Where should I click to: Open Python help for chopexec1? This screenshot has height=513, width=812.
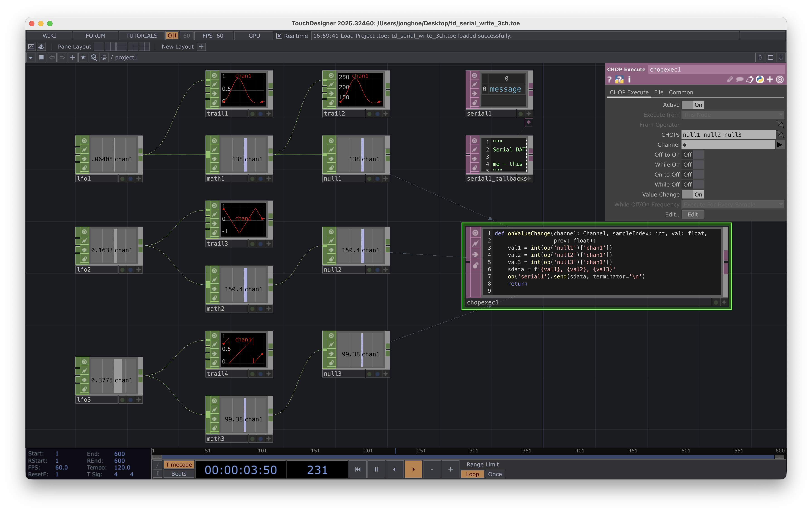pyautogui.click(x=619, y=80)
